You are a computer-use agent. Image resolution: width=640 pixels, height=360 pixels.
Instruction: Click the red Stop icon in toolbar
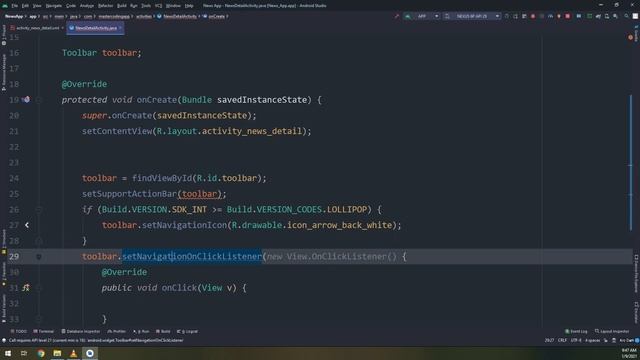coord(567,16)
